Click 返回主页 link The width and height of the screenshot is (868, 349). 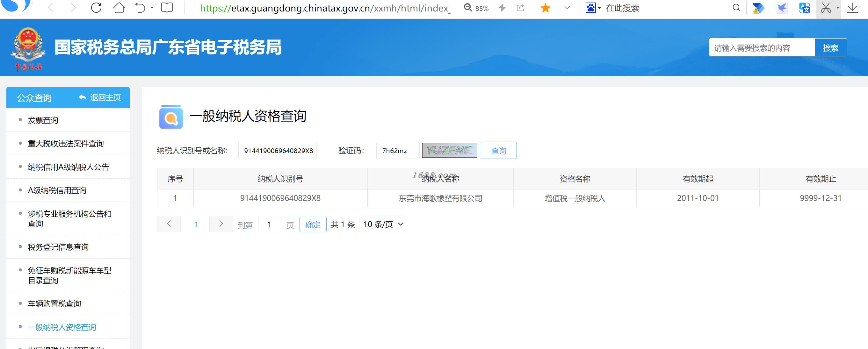click(100, 98)
